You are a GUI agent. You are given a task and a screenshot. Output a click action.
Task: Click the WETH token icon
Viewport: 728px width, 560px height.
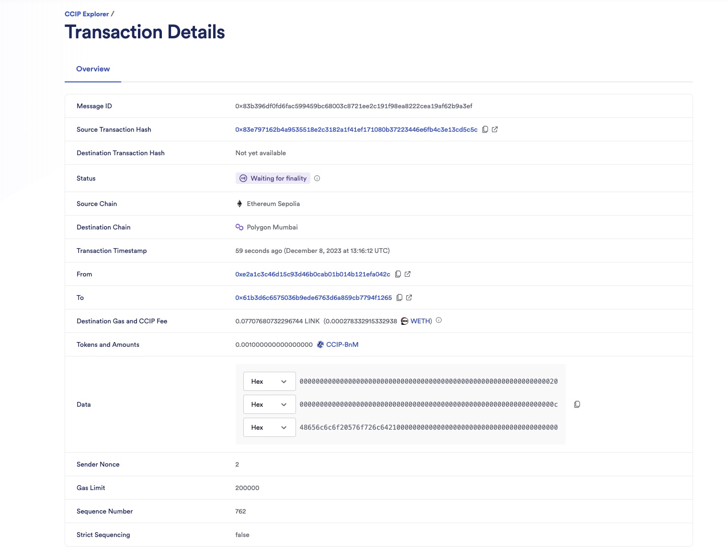[405, 321]
